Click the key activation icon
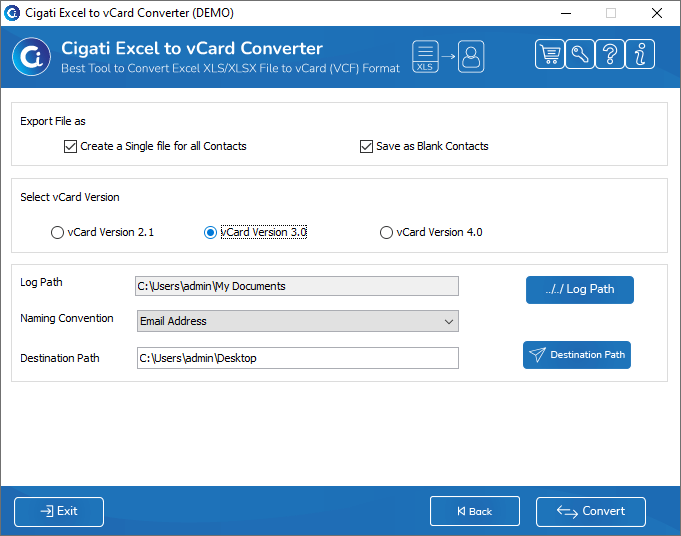 580,54
